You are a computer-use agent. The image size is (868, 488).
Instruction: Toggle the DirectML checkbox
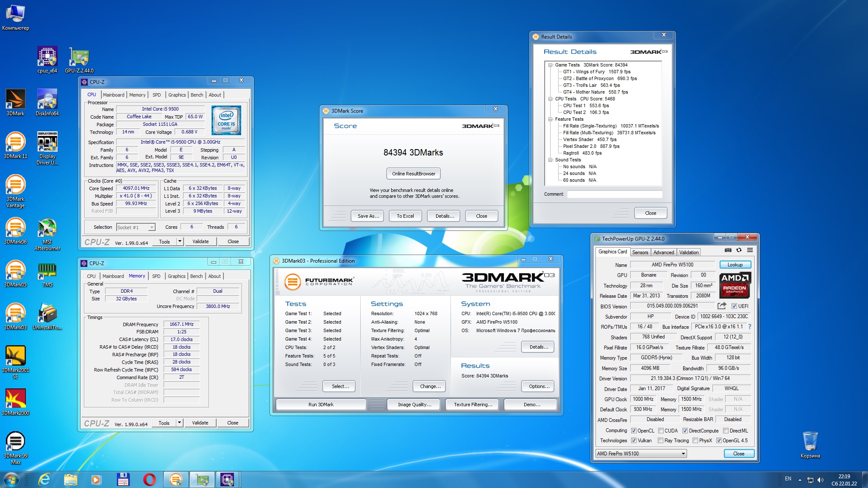click(726, 431)
